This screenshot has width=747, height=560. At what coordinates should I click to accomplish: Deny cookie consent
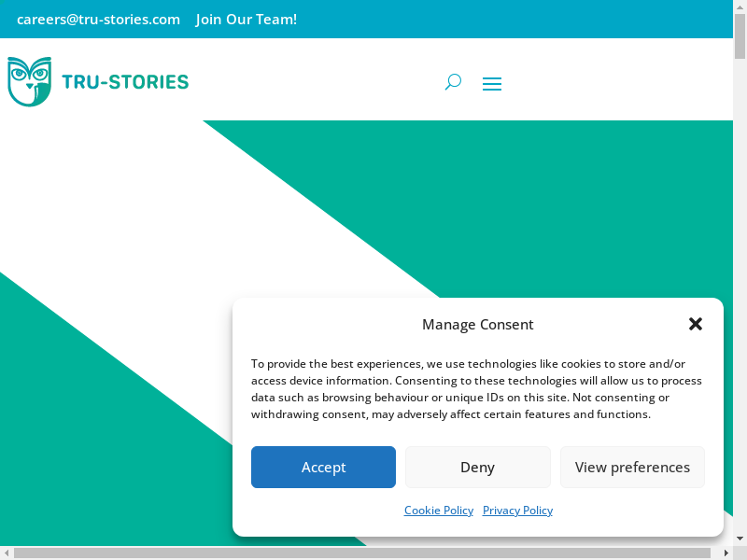(477, 467)
